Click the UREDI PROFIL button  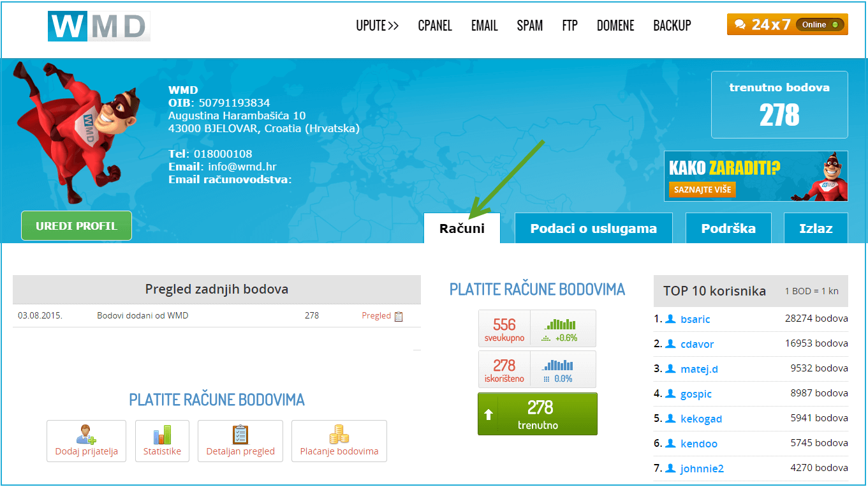point(77,226)
